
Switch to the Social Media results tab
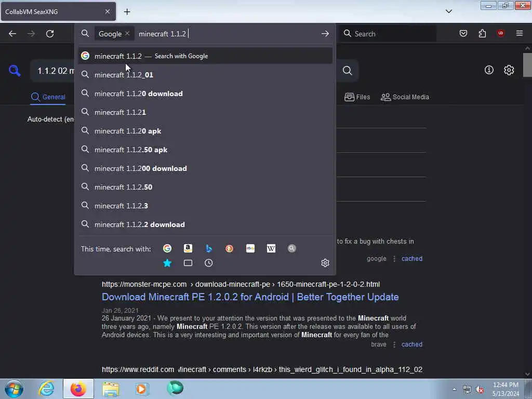pos(405,97)
